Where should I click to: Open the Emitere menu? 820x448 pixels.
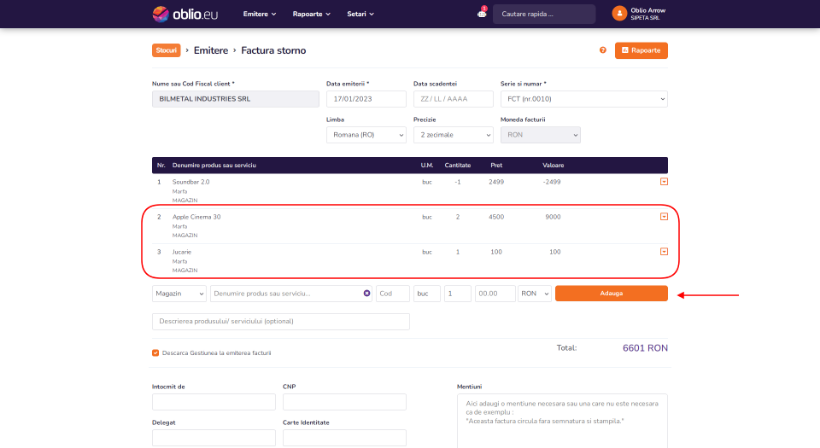(x=260, y=14)
